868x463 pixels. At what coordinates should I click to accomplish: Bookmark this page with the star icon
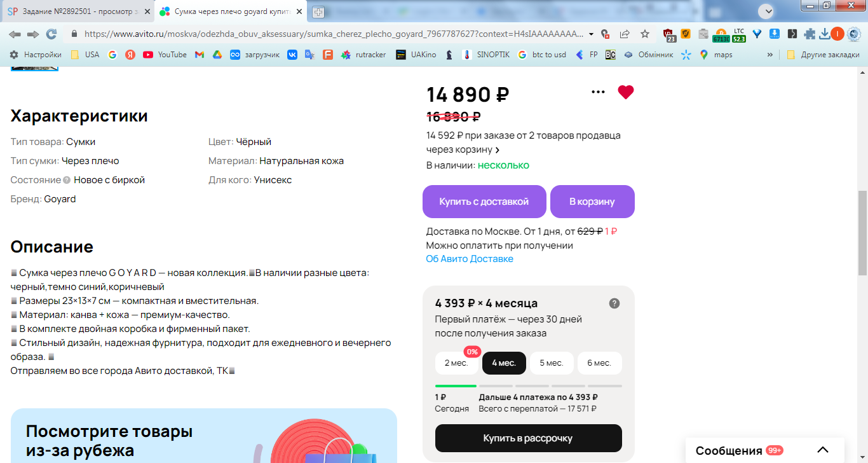pyautogui.click(x=645, y=34)
